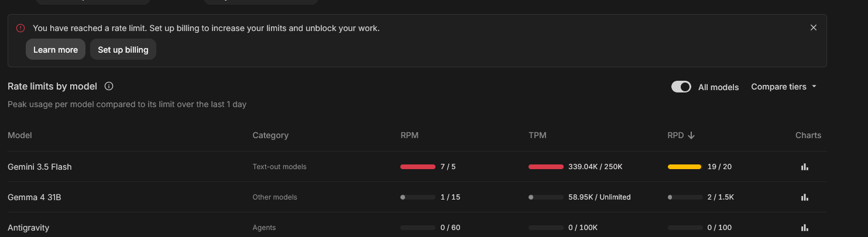Click Gemini 3.5 Flash red RPM usage bar
Screen dimensions: 868x237
pos(418,167)
